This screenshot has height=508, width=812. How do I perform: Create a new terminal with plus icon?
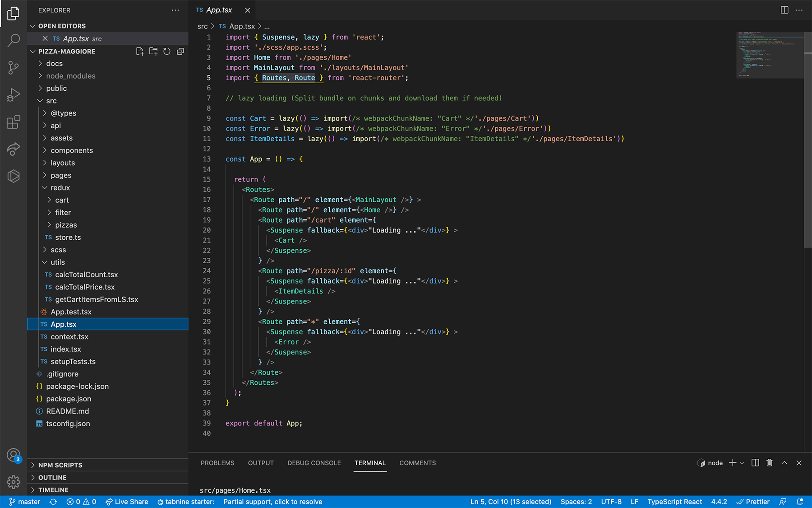733,463
